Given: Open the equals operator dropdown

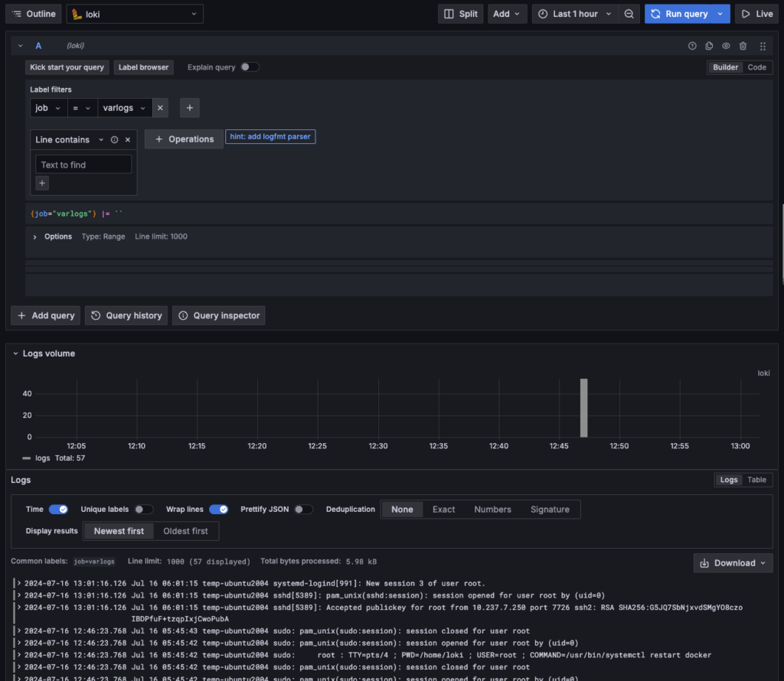Looking at the screenshot, I should click(x=82, y=108).
